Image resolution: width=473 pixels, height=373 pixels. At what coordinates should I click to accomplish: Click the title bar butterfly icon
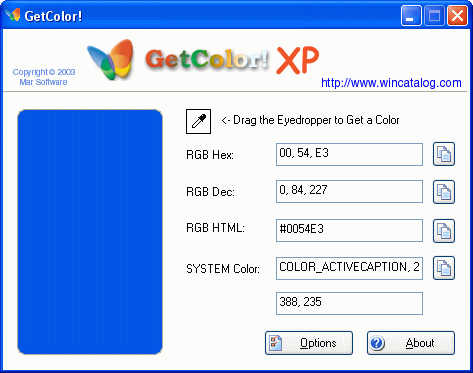click(x=13, y=15)
